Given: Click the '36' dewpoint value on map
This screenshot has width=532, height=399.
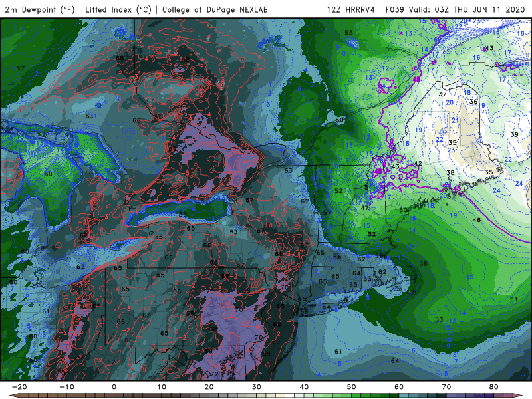Looking at the screenshot, I should [x=473, y=102].
